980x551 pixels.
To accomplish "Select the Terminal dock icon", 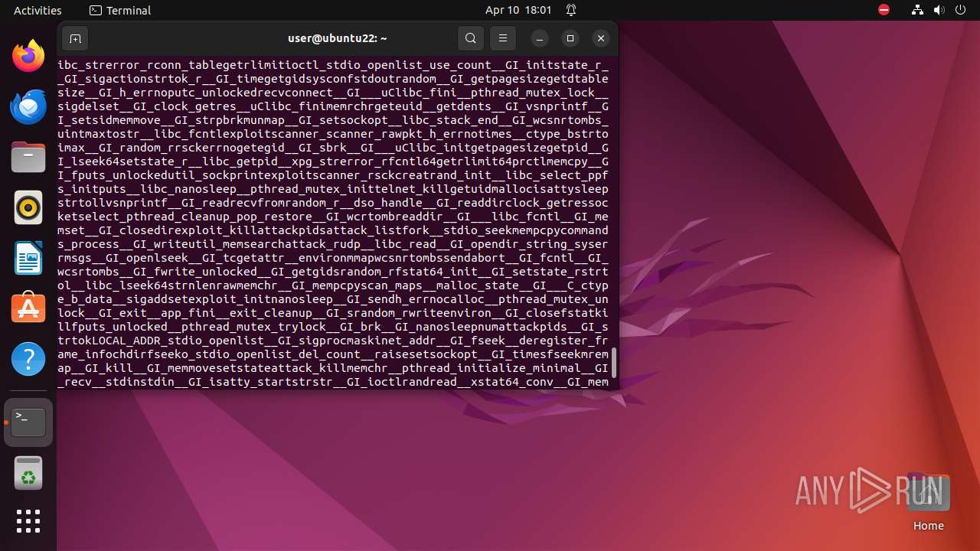I will (28, 422).
